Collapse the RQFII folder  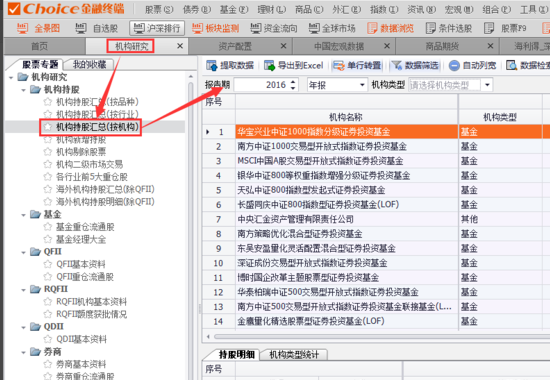(x=24, y=289)
